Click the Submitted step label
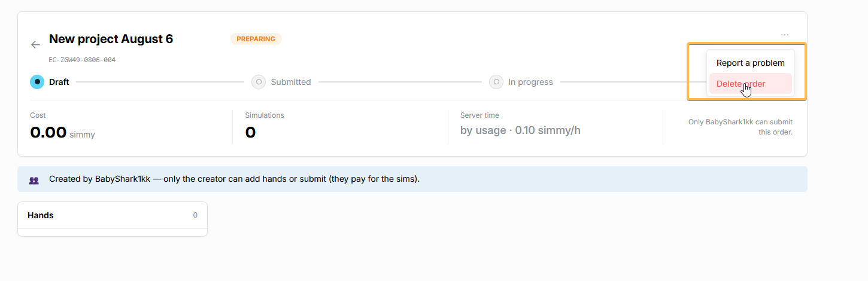The height and width of the screenshot is (281, 868). [x=291, y=82]
